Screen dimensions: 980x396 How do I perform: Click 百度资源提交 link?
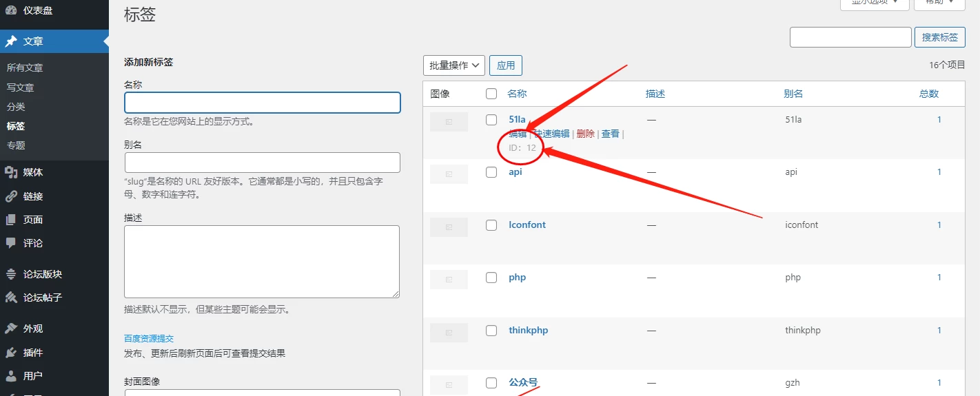pos(149,338)
